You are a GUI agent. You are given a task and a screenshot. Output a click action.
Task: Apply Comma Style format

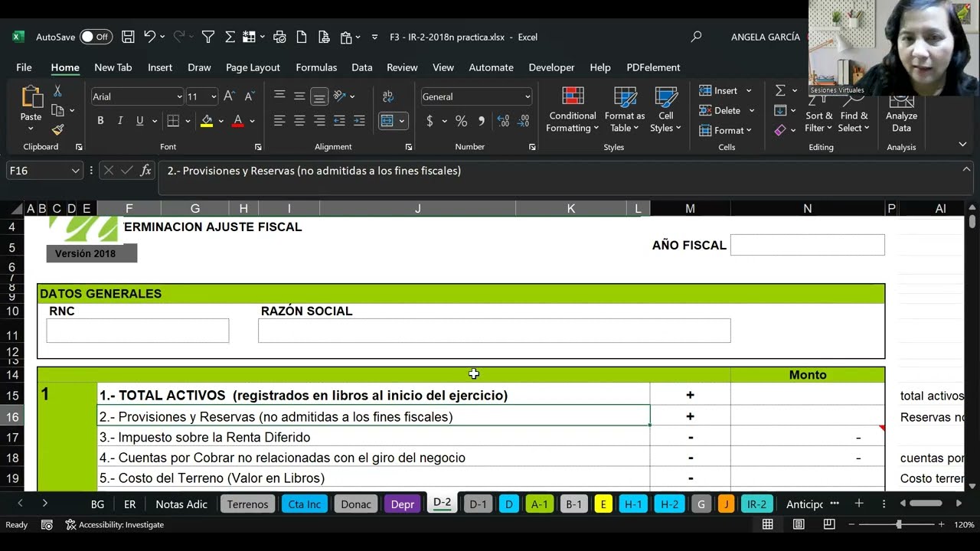tap(481, 121)
